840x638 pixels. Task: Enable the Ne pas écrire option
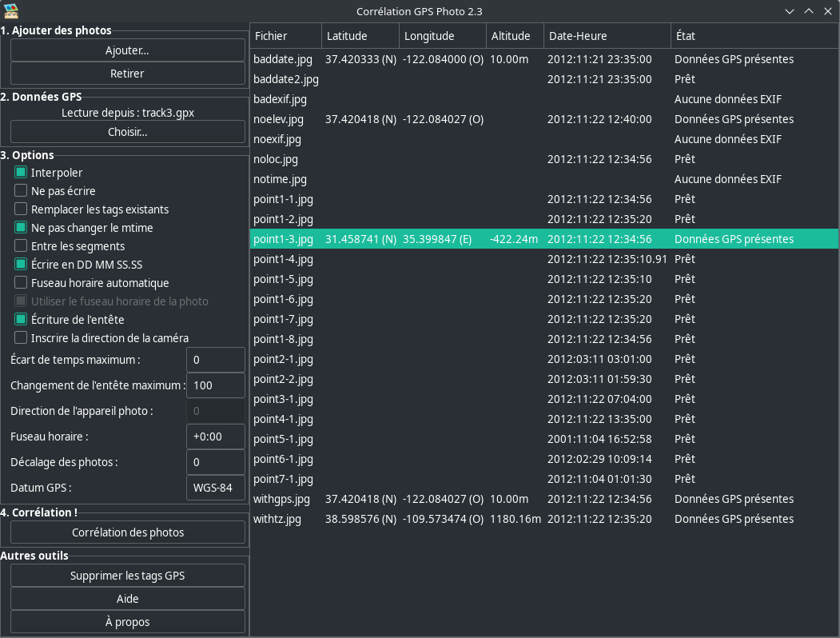point(21,191)
